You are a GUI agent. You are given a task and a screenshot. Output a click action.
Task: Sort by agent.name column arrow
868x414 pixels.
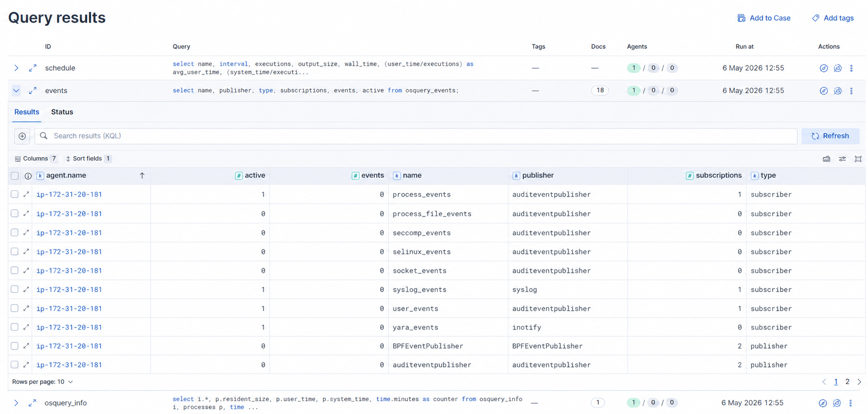coord(142,176)
